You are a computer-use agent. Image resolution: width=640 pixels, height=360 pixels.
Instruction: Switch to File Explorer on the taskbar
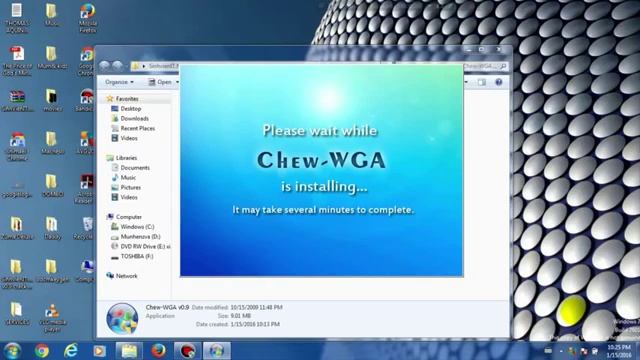click(x=129, y=351)
